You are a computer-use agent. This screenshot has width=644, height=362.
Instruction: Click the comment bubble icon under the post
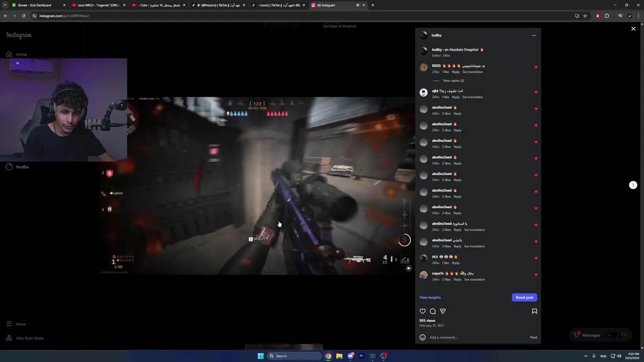(433, 311)
